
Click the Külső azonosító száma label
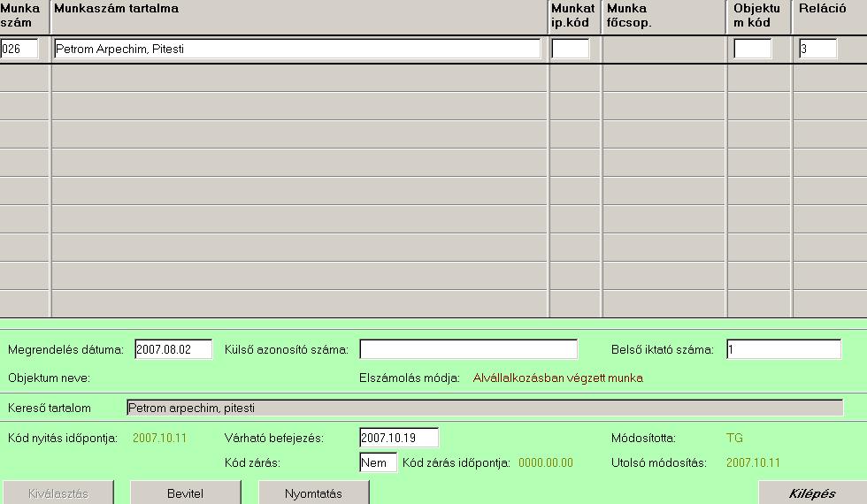pyautogui.click(x=287, y=350)
